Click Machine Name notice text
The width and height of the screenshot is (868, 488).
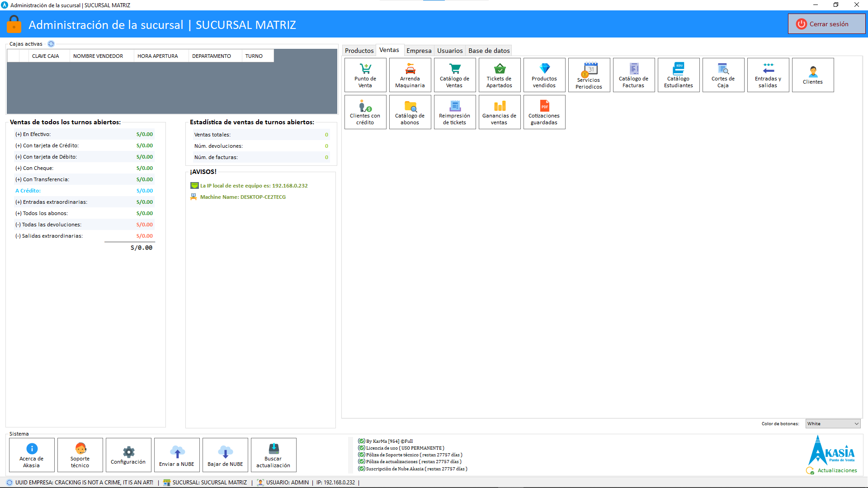[243, 197]
